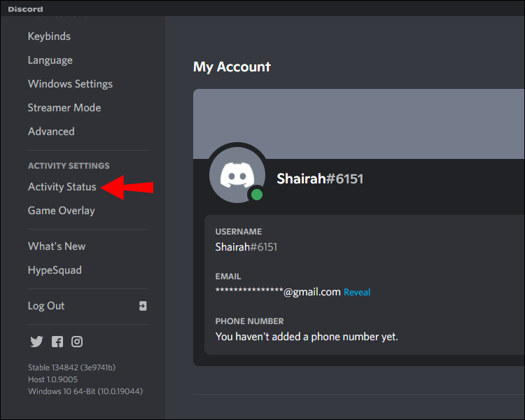Open Keybinds settings

49,36
